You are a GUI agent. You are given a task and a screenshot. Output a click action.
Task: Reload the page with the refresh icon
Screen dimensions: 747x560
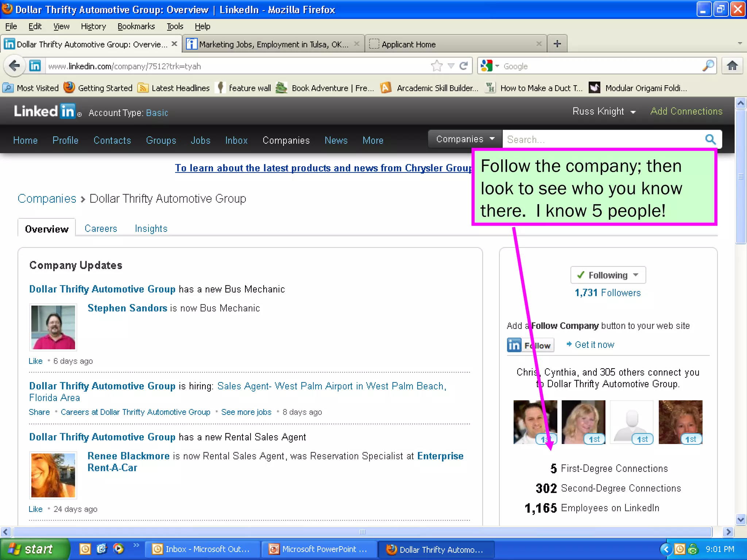(464, 66)
